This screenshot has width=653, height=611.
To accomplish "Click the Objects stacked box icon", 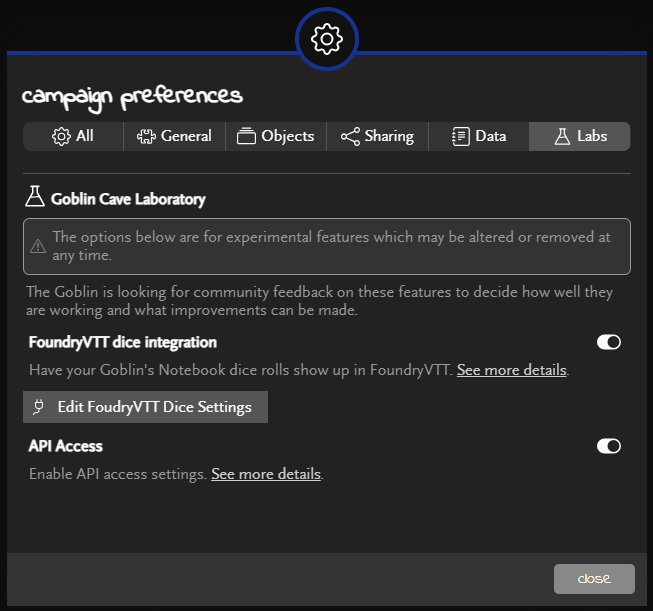I will tap(246, 136).
